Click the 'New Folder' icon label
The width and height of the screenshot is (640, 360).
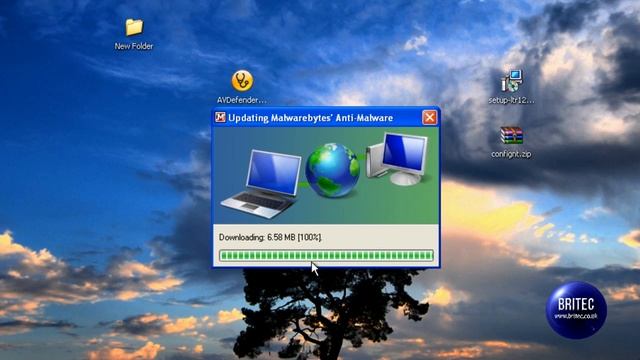(134, 46)
